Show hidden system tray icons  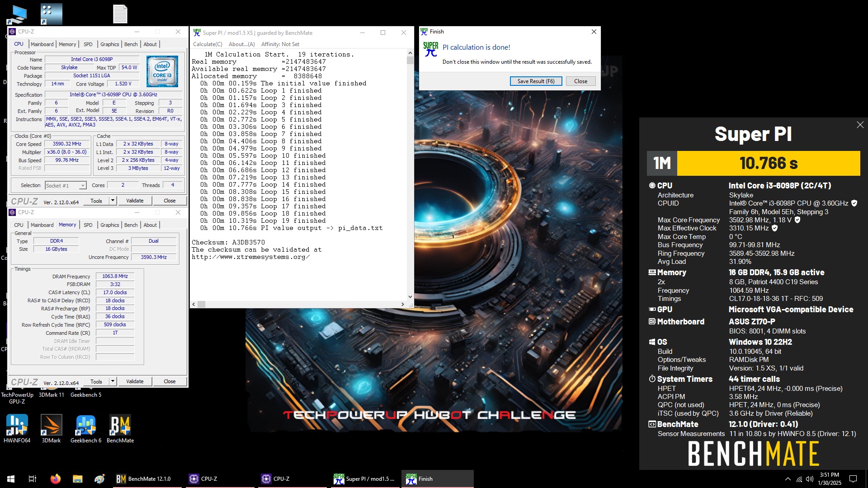788,479
